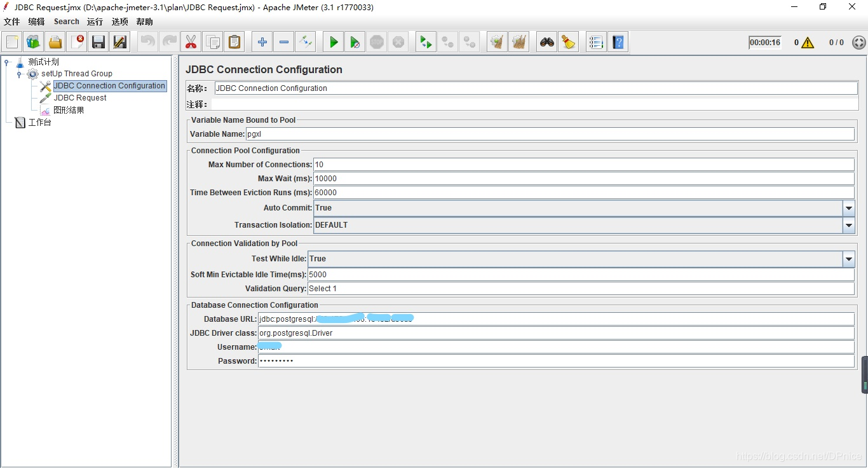Open Test While Idle dropdown arrow
Viewport: 868px width, 468px height.
849,259
